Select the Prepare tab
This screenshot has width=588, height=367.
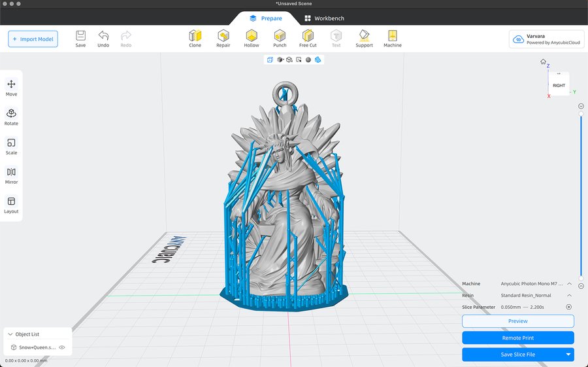pos(266,18)
